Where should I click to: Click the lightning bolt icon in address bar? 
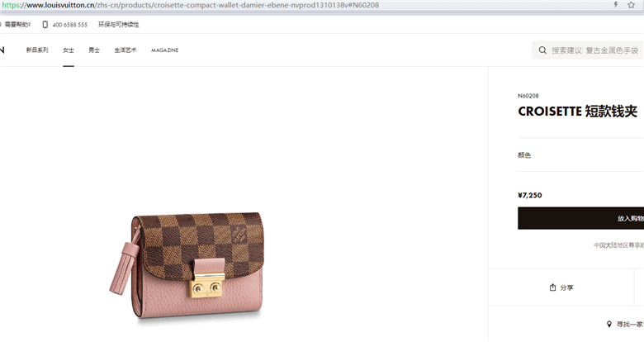tap(616, 5)
